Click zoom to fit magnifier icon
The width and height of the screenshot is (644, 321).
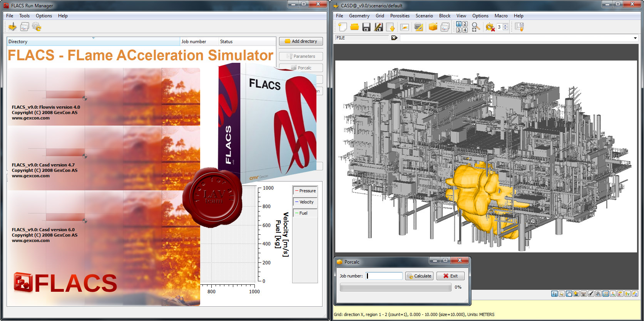pyautogui.click(x=476, y=27)
